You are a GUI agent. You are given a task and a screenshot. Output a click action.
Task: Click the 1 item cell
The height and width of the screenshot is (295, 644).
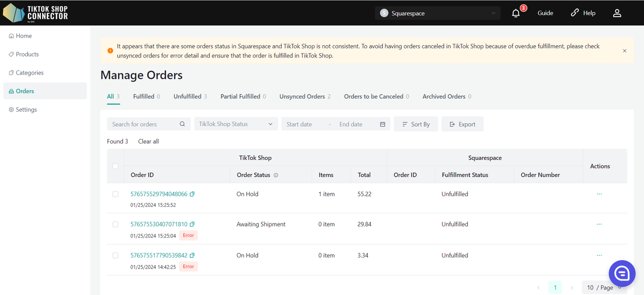(x=327, y=194)
